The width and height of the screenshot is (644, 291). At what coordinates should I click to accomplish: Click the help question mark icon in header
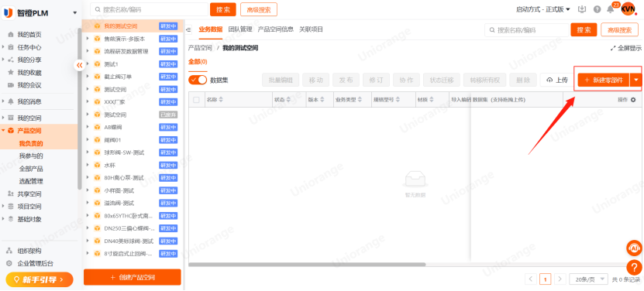[x=597, y=9]
